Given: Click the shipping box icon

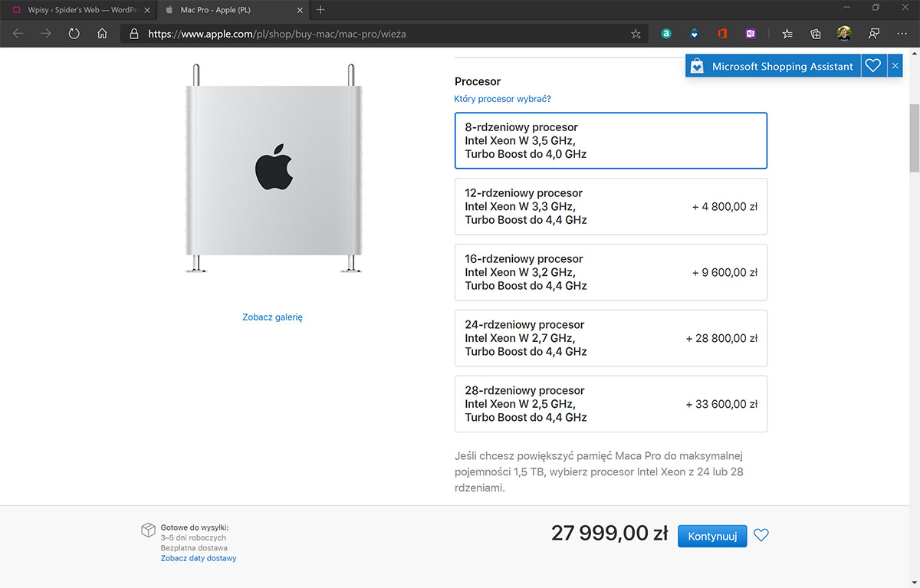Looking at the screenshot, I should tap(148, 531).
